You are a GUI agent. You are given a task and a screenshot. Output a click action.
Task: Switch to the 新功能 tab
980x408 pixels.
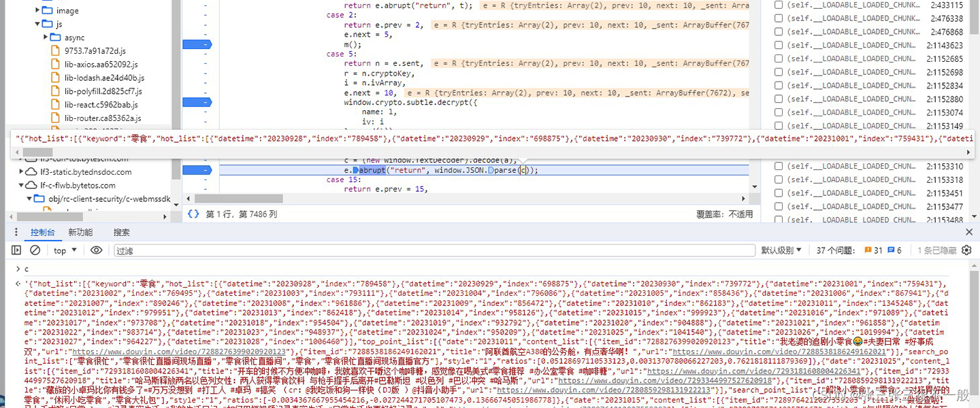[80, 233]
